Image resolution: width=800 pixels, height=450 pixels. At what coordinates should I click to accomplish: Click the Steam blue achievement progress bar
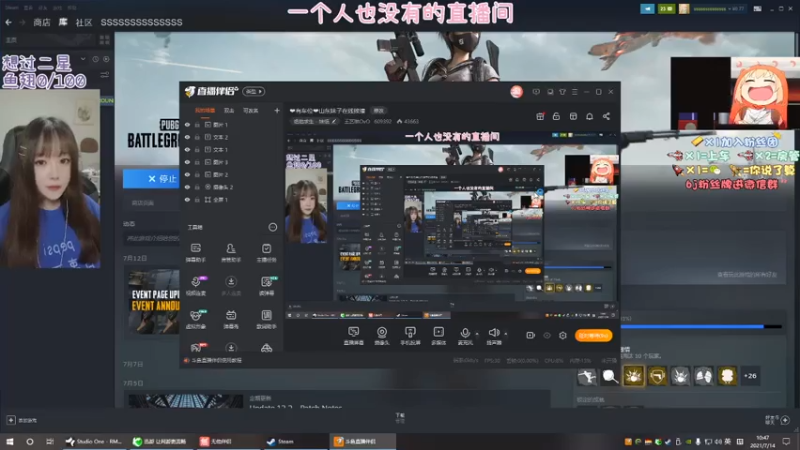click(700, 327)
